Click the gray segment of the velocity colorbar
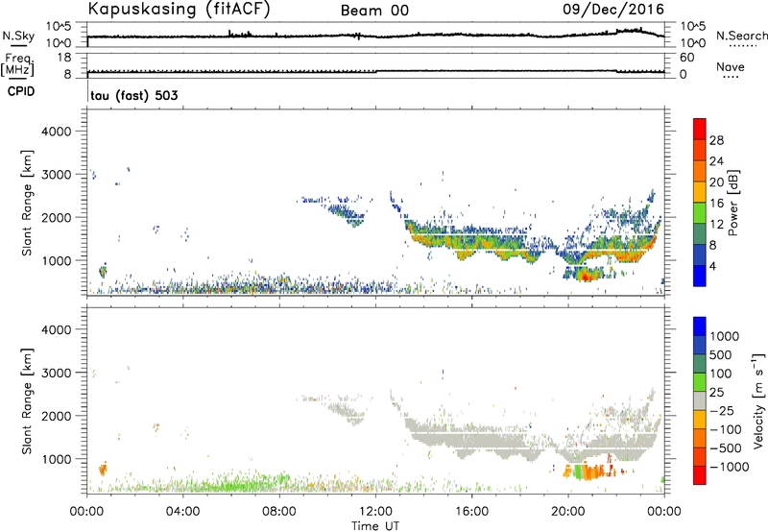This screenshot has width=768, height=532. coord(700,400)
